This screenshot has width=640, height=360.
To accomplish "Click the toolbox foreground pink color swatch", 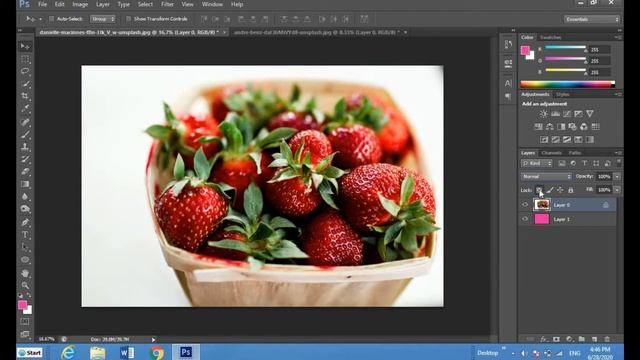I will (x=22, y=305).
